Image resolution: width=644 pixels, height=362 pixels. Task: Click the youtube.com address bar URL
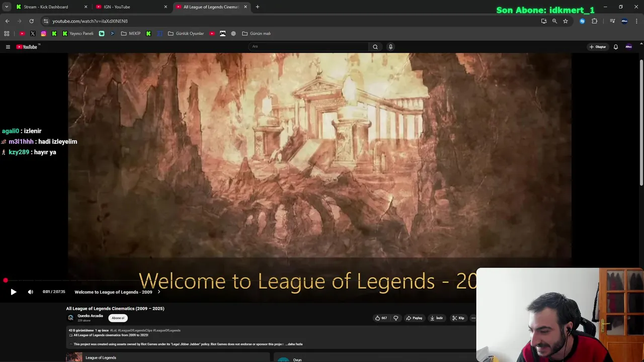90,21
